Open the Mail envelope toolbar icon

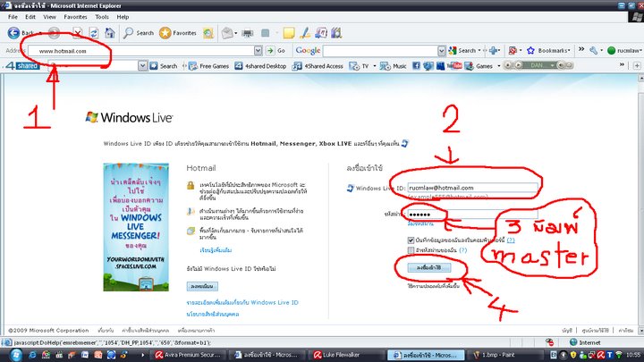pyautogui.click(x=226, y=33)
